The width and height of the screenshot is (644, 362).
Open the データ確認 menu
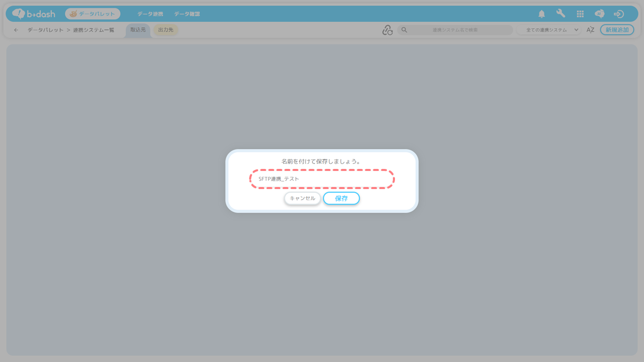(x=187, y=14)
